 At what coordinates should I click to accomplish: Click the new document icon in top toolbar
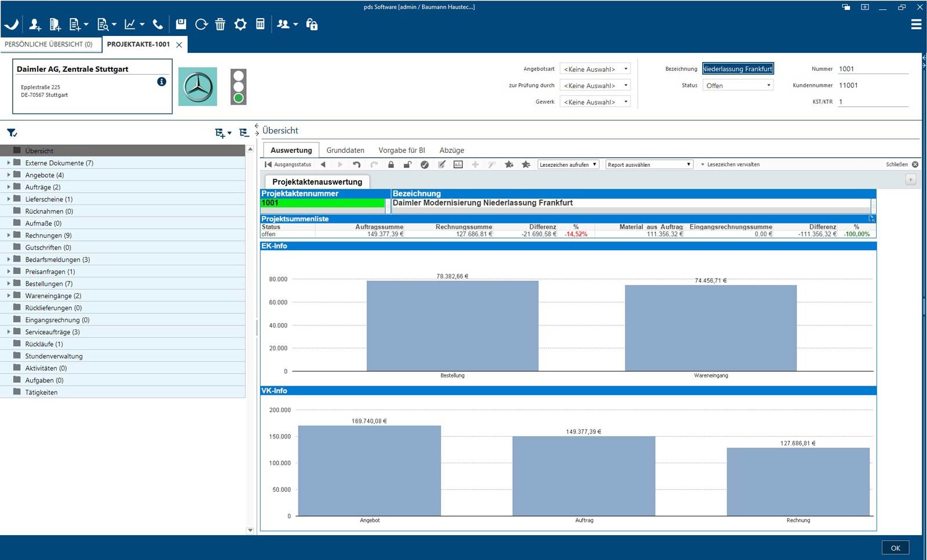75,24
